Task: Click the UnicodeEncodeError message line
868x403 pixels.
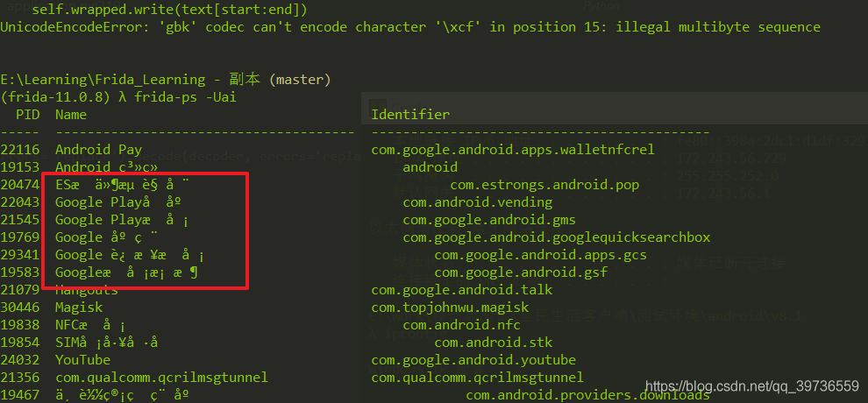Action: pos(410,27)
